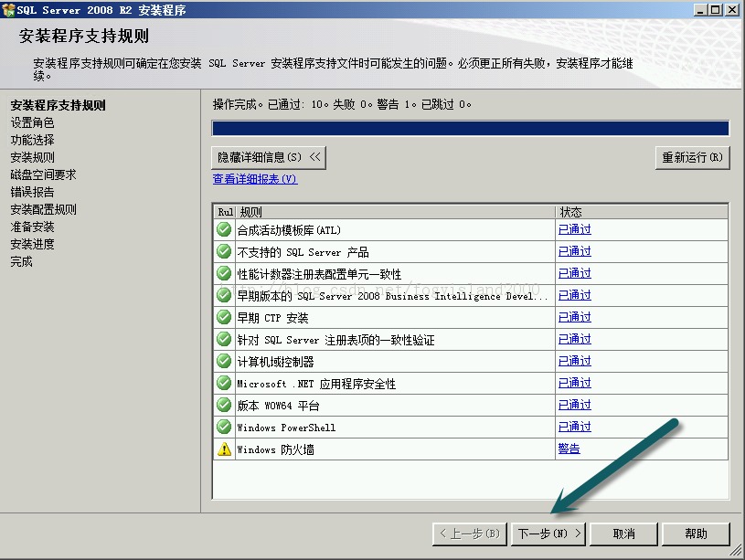Click rule text 早期 CTP 安装
745x560 pixels.
272,318
